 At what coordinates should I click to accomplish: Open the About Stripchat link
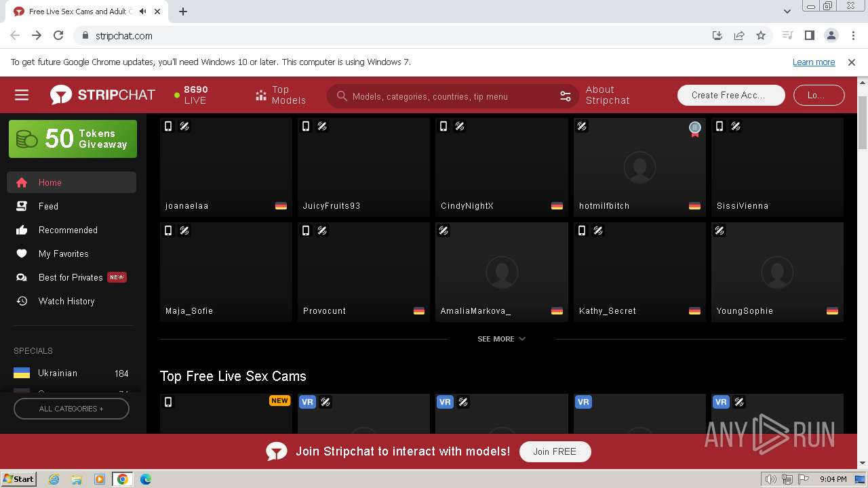tap(608, 95)
